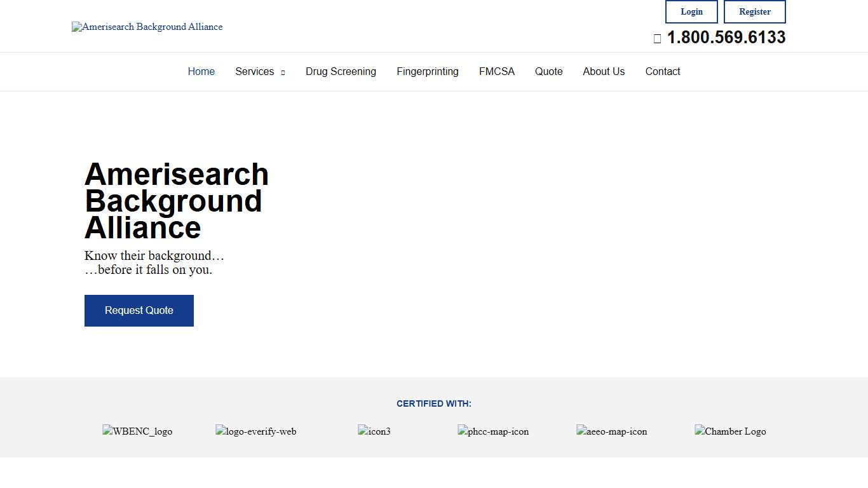The width and height of the screenshot is (868, 488).
Task: Click the Amerisearch Background Alliance logo
Action: coord(147,27)
